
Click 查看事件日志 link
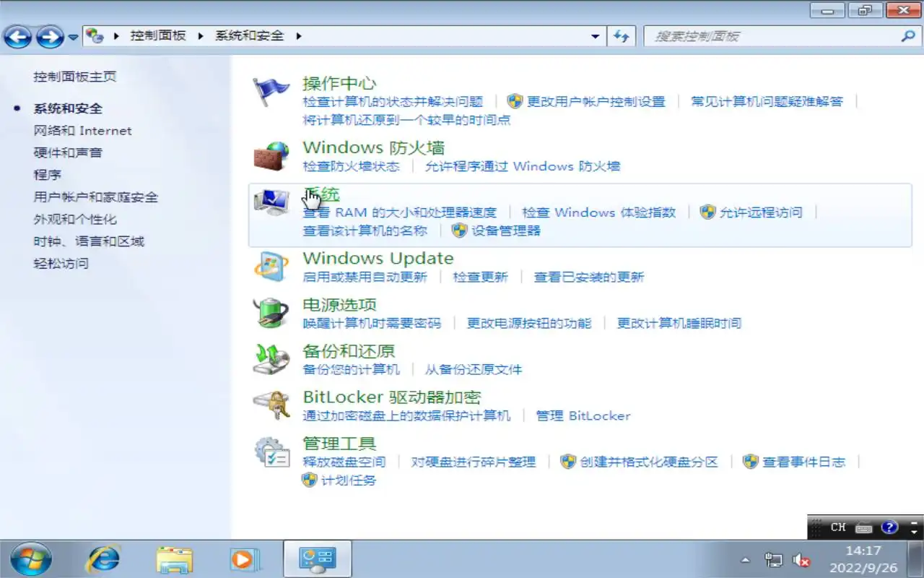tap(804, 462)
